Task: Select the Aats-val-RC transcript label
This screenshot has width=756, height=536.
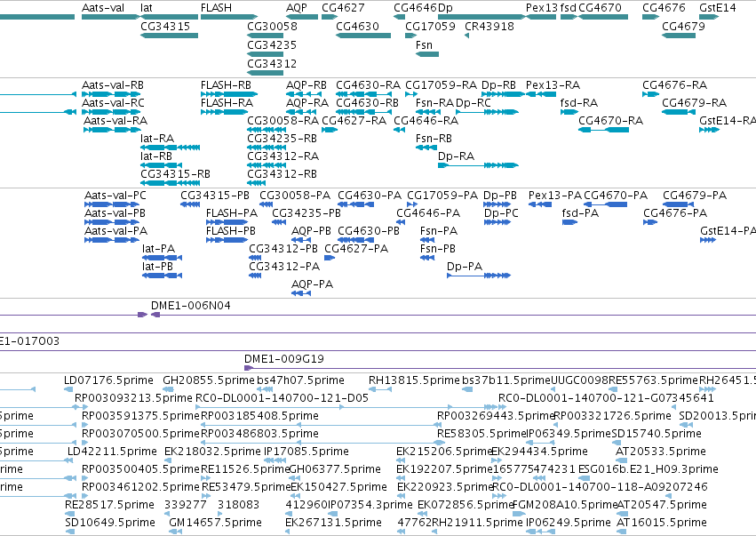Action: [113, 103]
